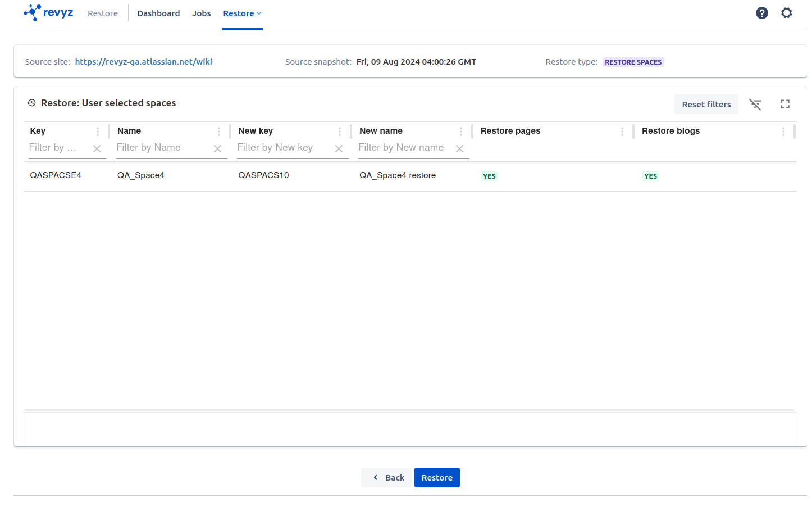Click the clear filters icon

[755, 104]
